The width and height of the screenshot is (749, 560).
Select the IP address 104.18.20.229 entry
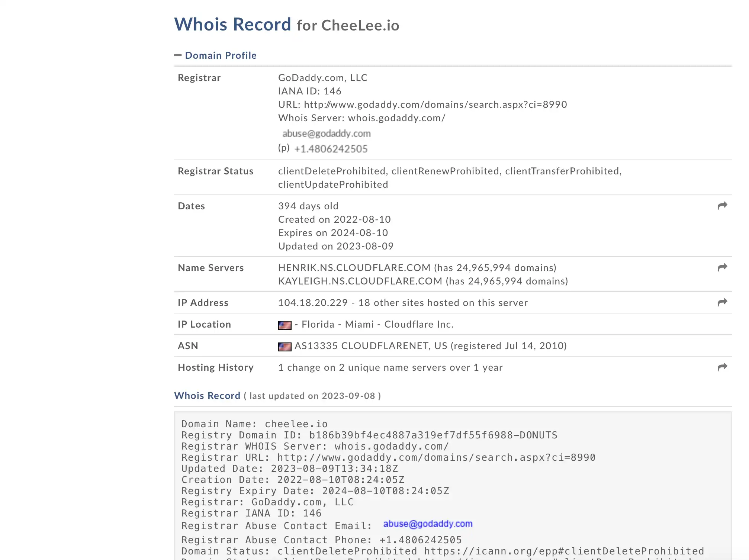(x=313, y=303)
